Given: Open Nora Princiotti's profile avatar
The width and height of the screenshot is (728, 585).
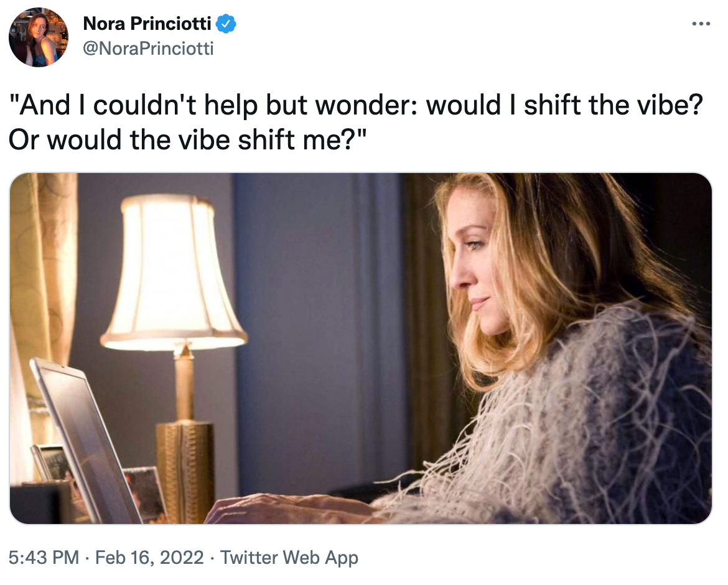Looking at the screenshot, I should tap(38, 37).
